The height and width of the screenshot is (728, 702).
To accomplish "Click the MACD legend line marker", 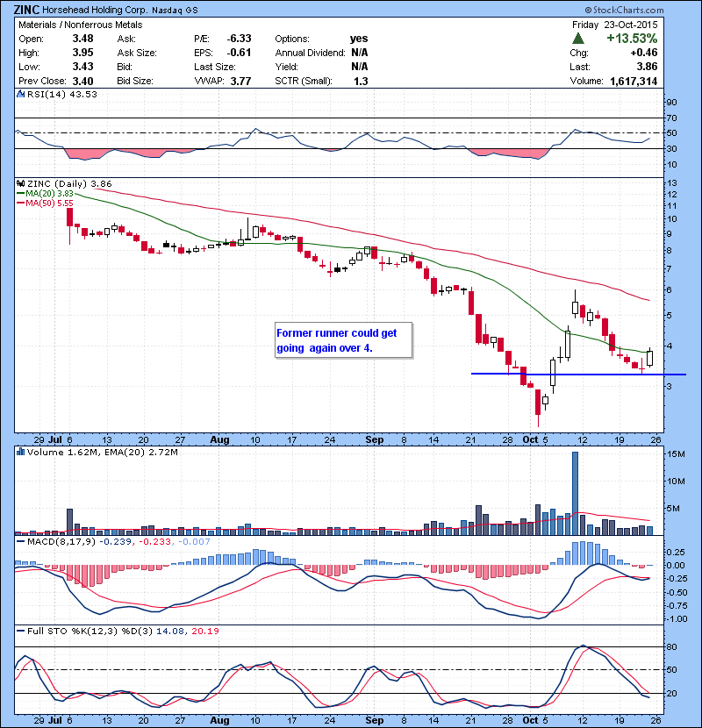I will tap(20, 541).
